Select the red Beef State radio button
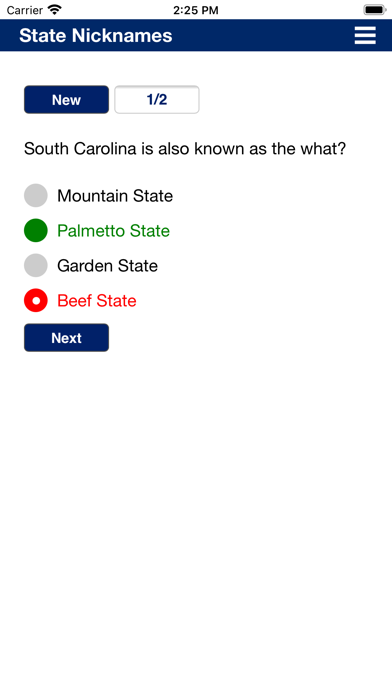 click(36, 301)
